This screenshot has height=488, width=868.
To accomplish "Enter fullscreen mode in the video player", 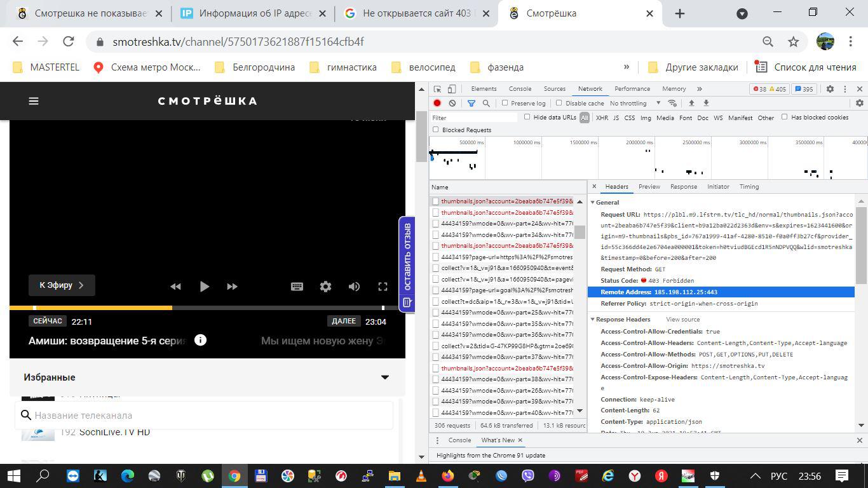I will click(x=383, y=287).
